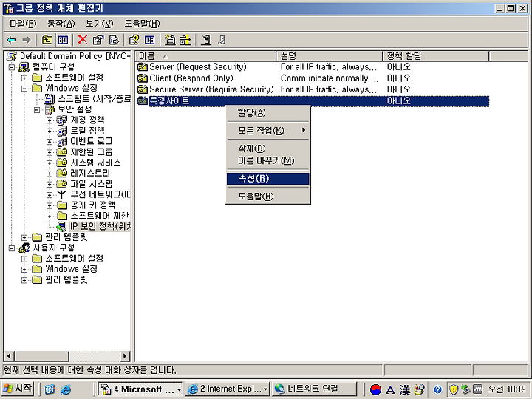Viewport: 532px width, 399px height.
Task: Collapse the Windows 설정 under 컴퓨터 구성
Action: (24, 88)
